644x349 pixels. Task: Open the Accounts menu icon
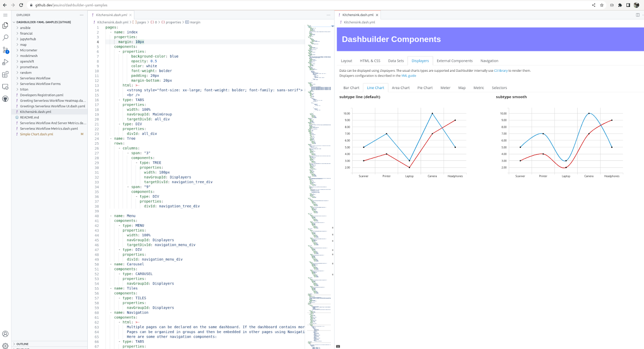point(5,334)
